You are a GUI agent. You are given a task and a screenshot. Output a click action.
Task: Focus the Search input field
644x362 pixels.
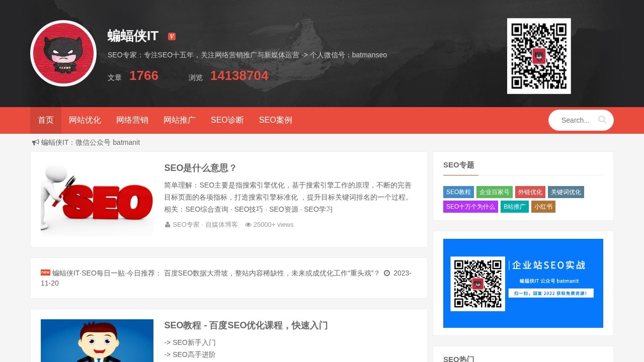(x=576, y=120)
